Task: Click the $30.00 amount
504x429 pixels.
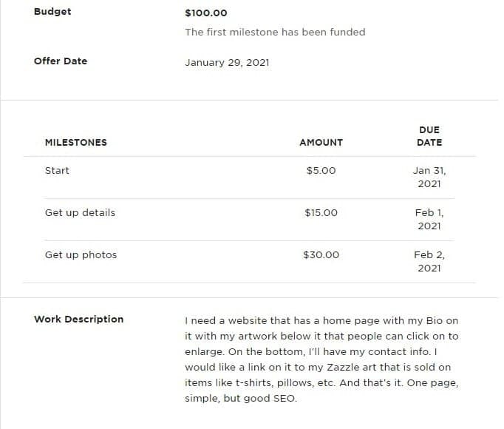Action: (x=321, y=255)
